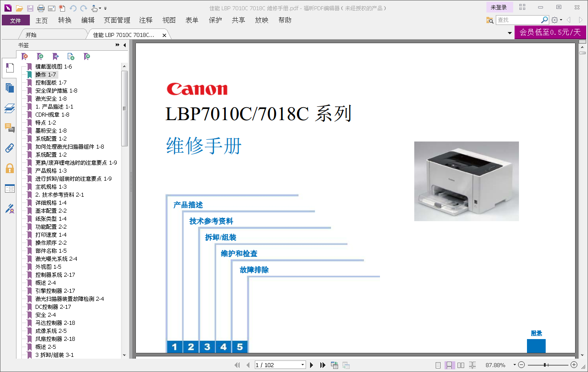Open the bookmark options dropdown icon

click(x=87, y=57)
